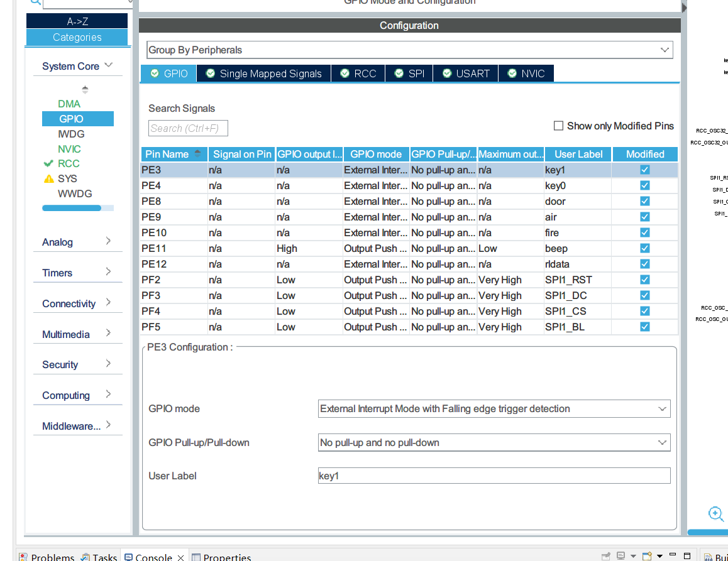Click the pin console icon

[x=605, y=556]
